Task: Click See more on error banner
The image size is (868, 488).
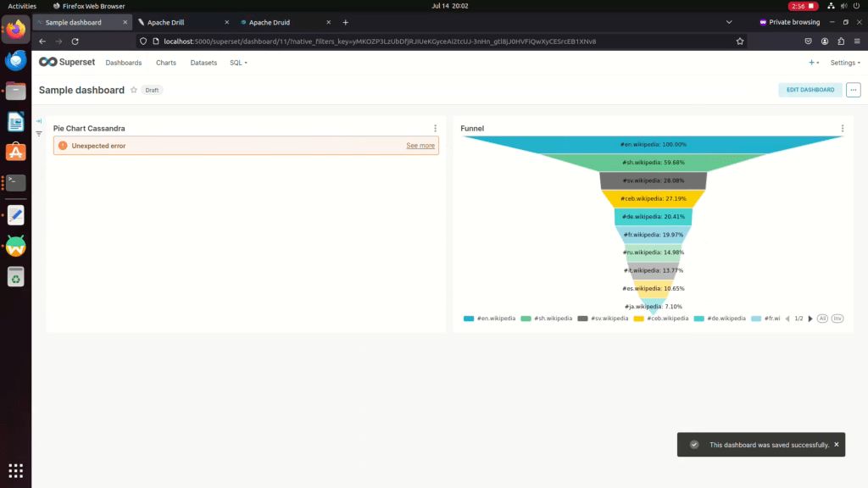Action: coord(420,146)
